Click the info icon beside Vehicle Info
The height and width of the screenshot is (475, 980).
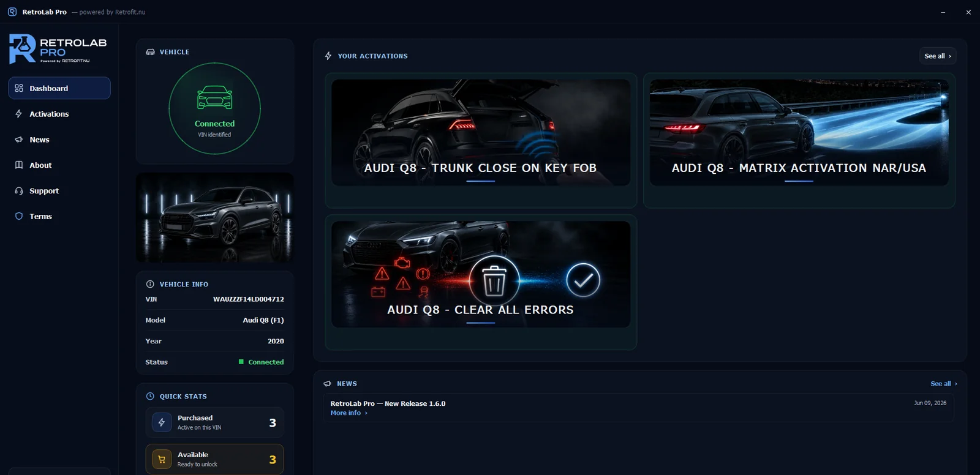(x=150, y=284)
